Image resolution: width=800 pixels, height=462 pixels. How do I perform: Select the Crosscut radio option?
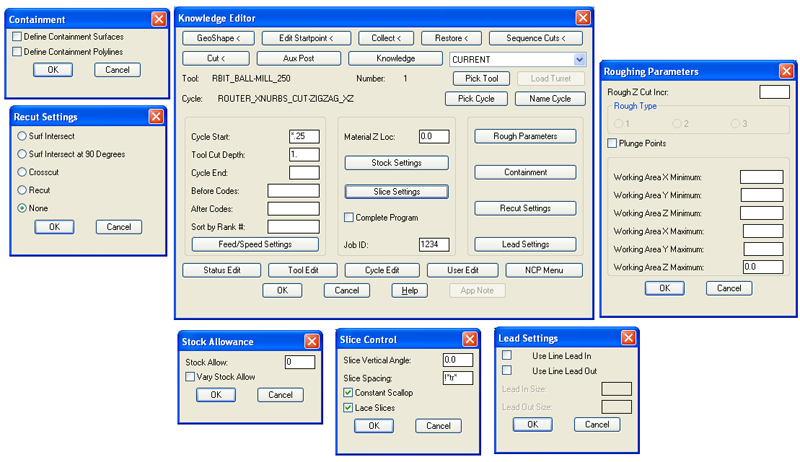pos(22,172)
